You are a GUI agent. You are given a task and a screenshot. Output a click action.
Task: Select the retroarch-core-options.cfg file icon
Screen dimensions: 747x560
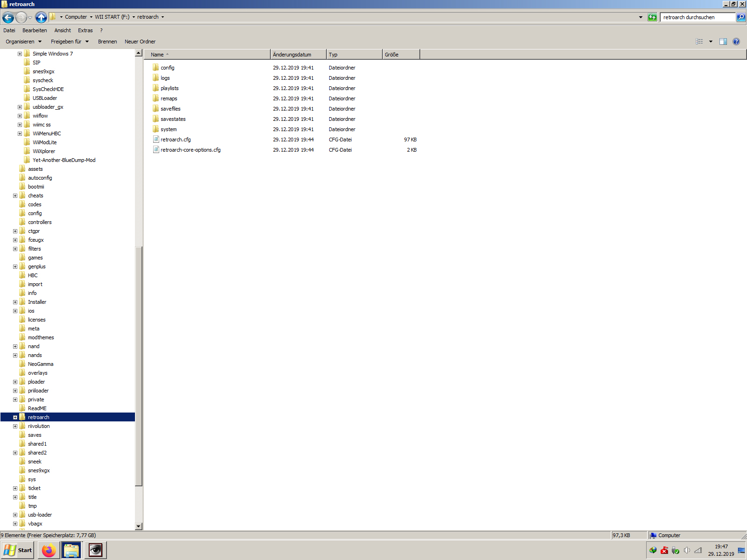pos(155,150)
